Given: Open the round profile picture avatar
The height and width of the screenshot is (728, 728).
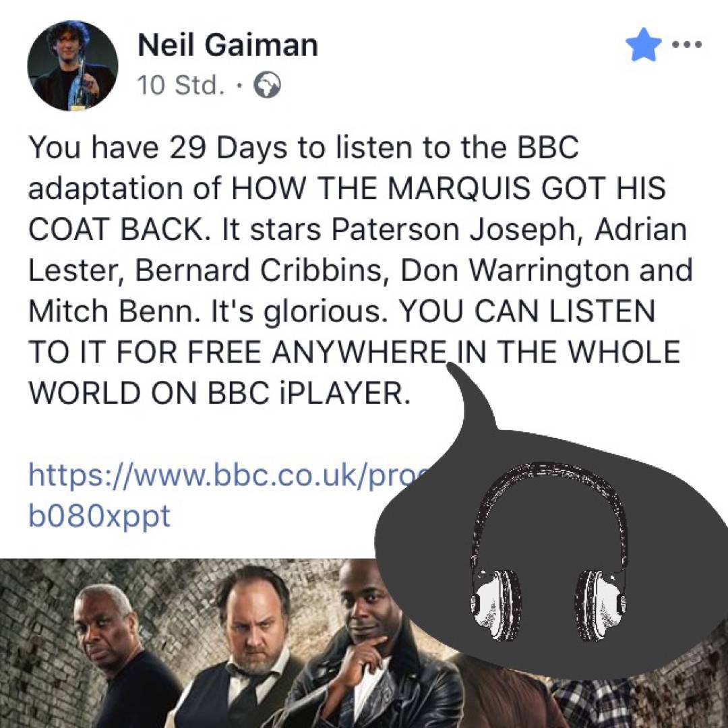Looking at the screenshot, I should tap(73, 65).
